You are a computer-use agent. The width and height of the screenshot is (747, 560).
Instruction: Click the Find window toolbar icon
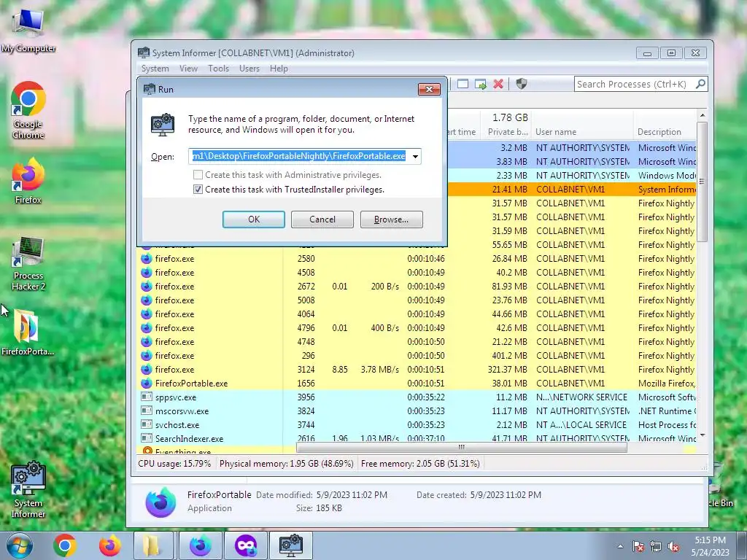click(462, 85)
